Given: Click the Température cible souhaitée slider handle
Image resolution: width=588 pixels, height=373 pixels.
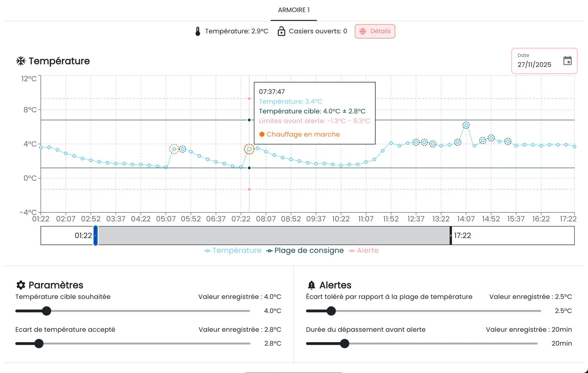Looking at the screenshot, I should (46, 311).
